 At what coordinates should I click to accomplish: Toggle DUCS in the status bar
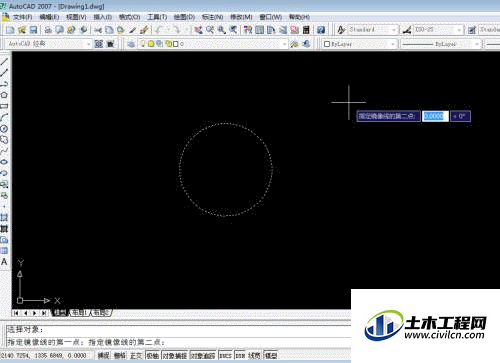pyautogui.click(x=225, y=356)
